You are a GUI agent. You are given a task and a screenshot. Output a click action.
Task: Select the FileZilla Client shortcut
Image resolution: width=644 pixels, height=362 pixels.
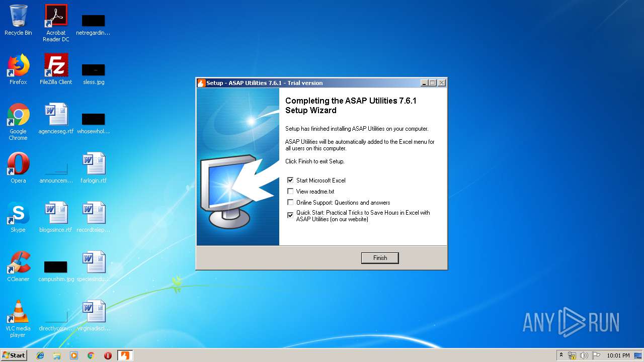coord(56,69)
